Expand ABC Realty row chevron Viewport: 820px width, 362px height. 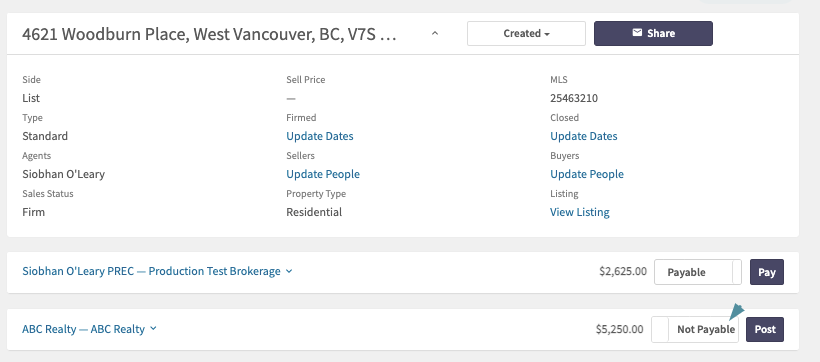point(153,329)
